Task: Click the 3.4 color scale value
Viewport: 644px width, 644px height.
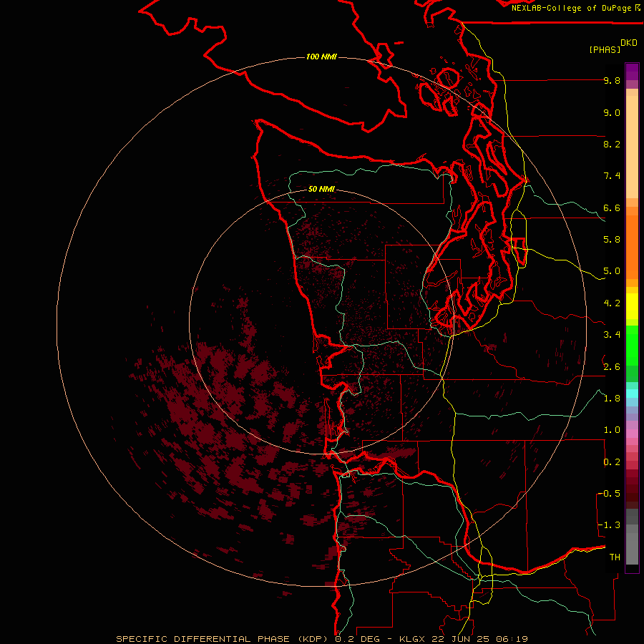Action: 612,335
